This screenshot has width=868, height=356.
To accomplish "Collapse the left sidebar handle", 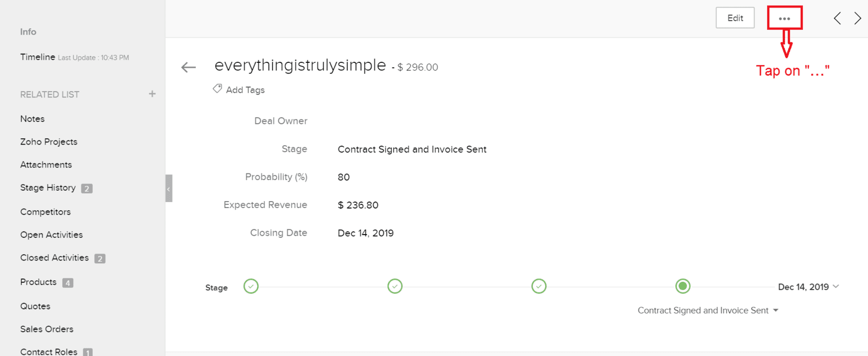I will tap(169, 188).
